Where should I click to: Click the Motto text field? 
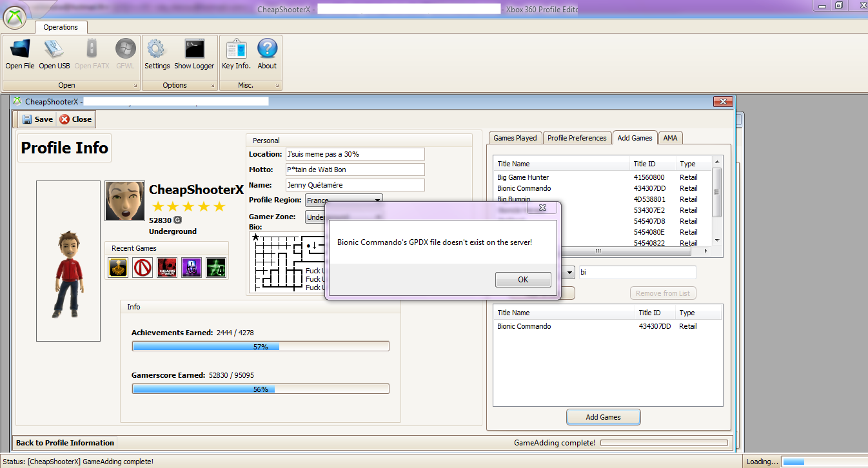[x=355, y=170]
